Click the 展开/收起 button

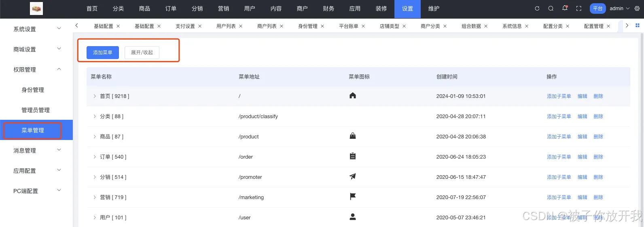[x=142, y=53]
